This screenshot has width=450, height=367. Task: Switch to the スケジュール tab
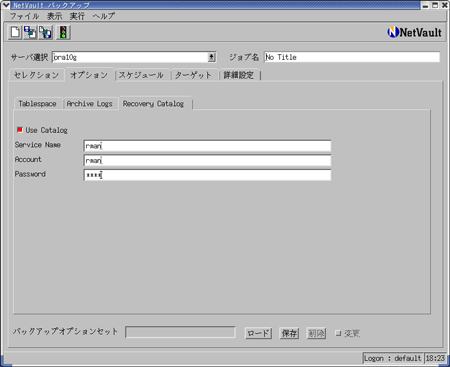click(x=141, y=75)
